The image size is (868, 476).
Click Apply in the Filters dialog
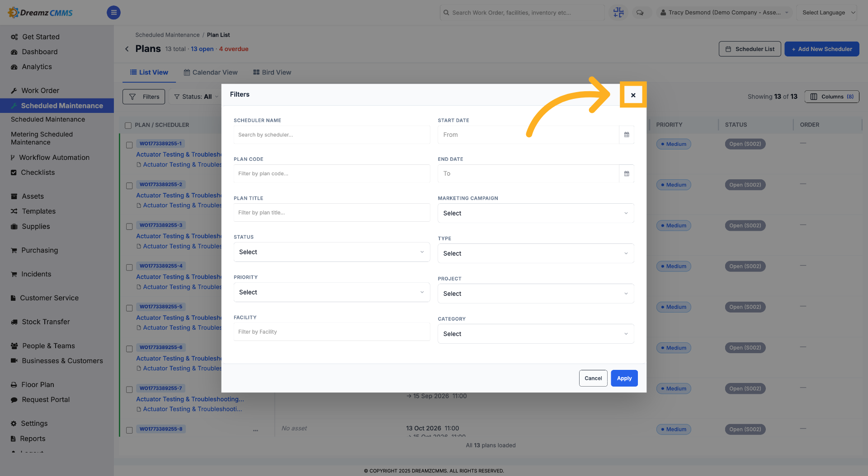(x=624, y=378)
